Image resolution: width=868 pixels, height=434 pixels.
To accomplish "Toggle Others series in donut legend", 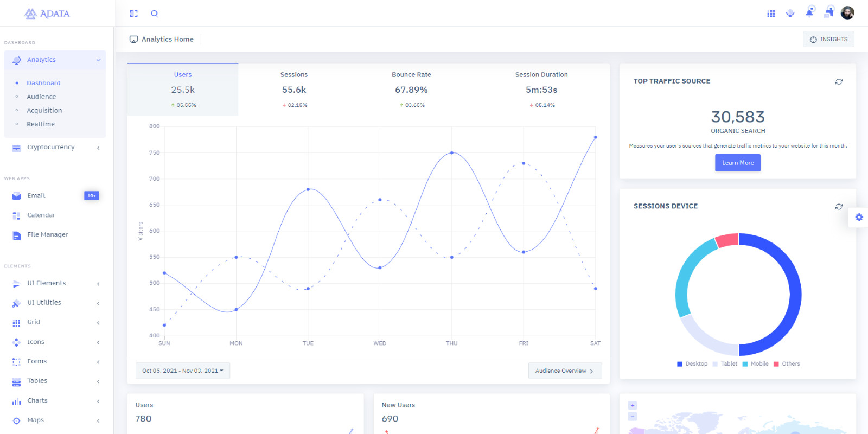I will tap(787, 364).
